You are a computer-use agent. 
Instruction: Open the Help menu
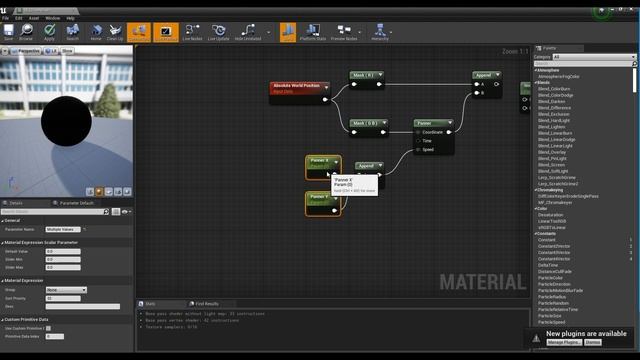[71, 18]
